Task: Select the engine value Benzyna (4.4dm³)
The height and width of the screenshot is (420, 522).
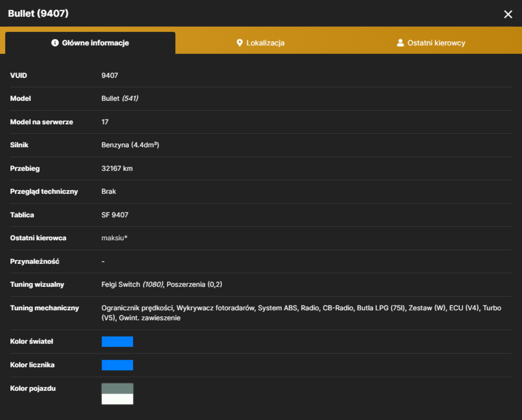Action: point(130,145)
